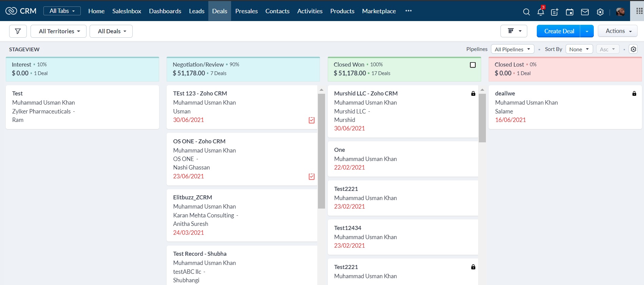Screen dimensions: 644x285
Task: Switch to the Leads tab
Action: point(196,11)
